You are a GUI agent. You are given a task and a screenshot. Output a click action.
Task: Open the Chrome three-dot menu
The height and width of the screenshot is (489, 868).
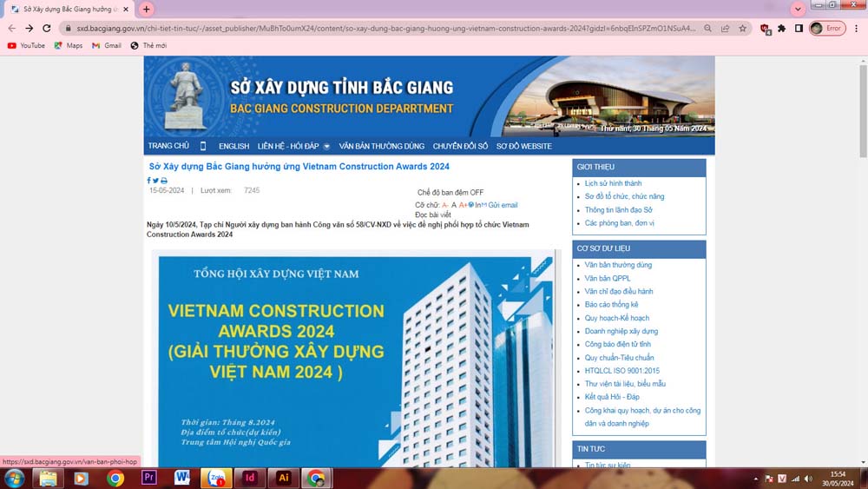tap(857, 29)
